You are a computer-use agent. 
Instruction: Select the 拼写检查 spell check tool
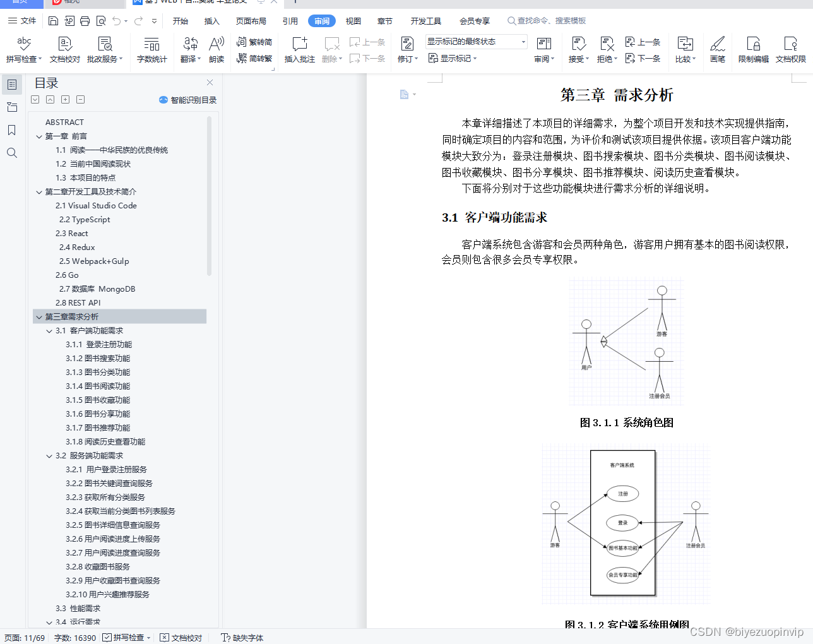point(23,49)
